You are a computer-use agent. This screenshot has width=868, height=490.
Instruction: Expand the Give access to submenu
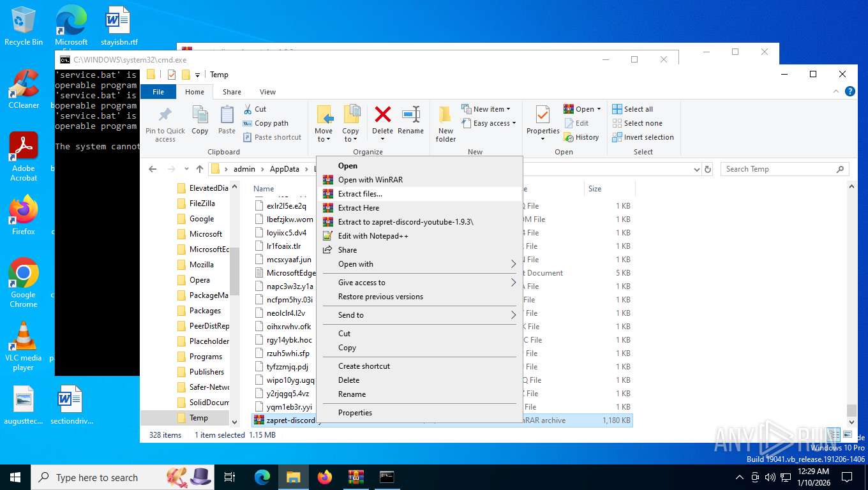(x=419, y=282)
